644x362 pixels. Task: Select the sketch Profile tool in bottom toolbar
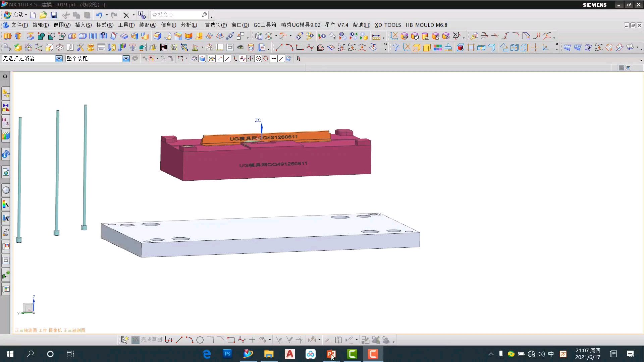[x=169, y=340]
